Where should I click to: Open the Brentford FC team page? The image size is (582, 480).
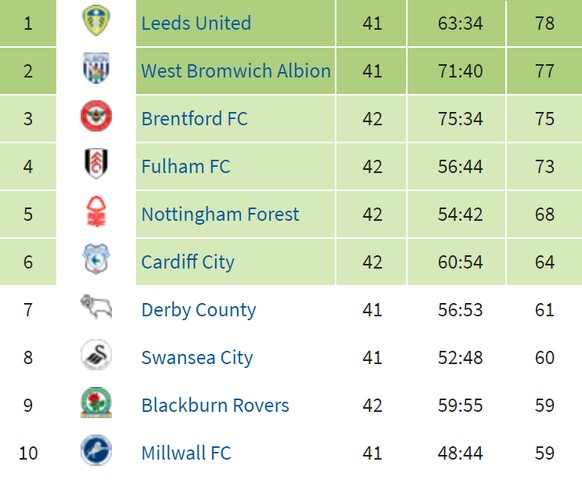tap(194, 119)
